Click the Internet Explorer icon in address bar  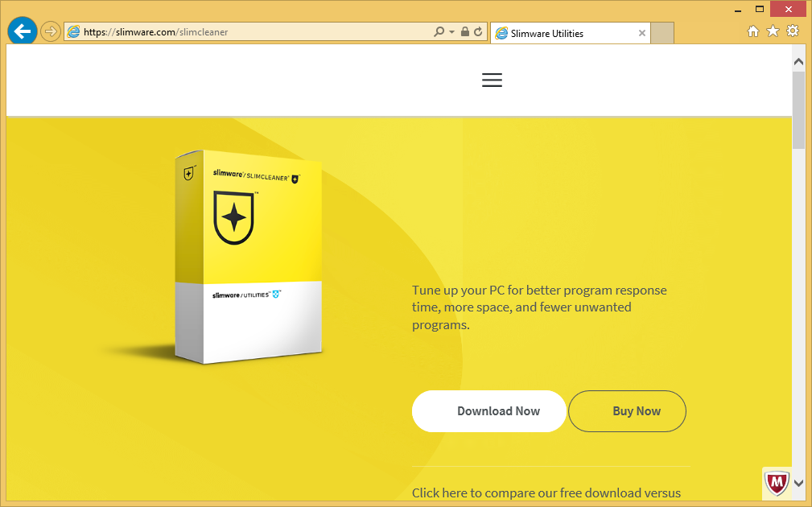(73, 31)
